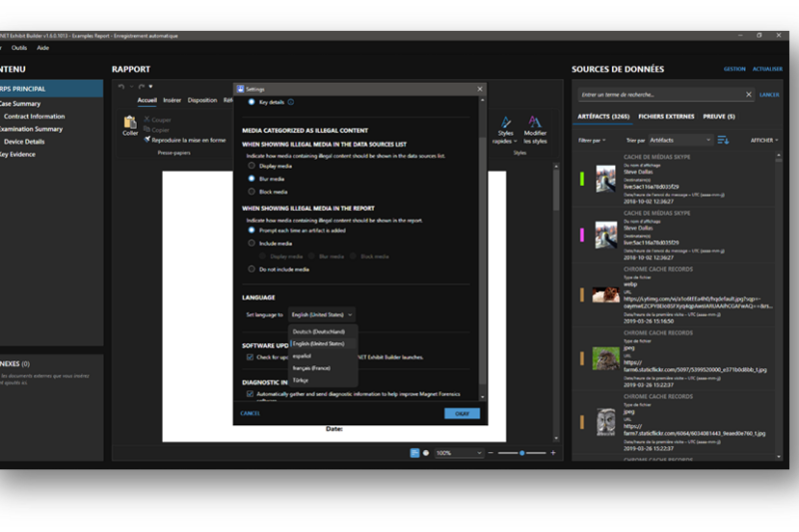This screenshot has height=532, width=799.
Task: Click the Settings dialog vertical scrollbar
Action: [x=482, y=260]
